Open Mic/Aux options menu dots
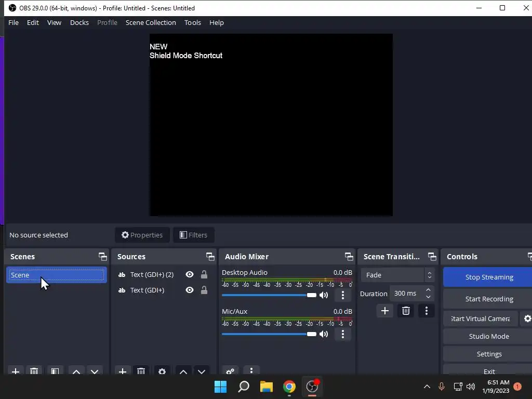Image resolution: width=532 pixels, height=399 pixels. [343, 334]
